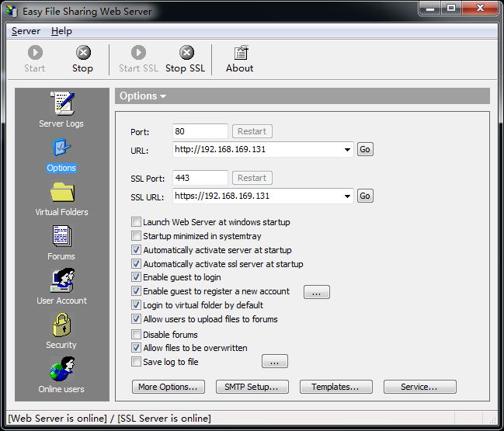
Task: Click Go beside the URL field
Action: point(365,149)
